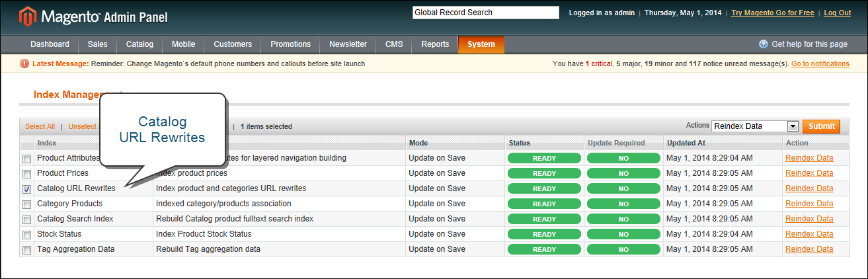Tick the Category Products checkbox
This screenshot has width=868, height=279.
tap(27, 204)
